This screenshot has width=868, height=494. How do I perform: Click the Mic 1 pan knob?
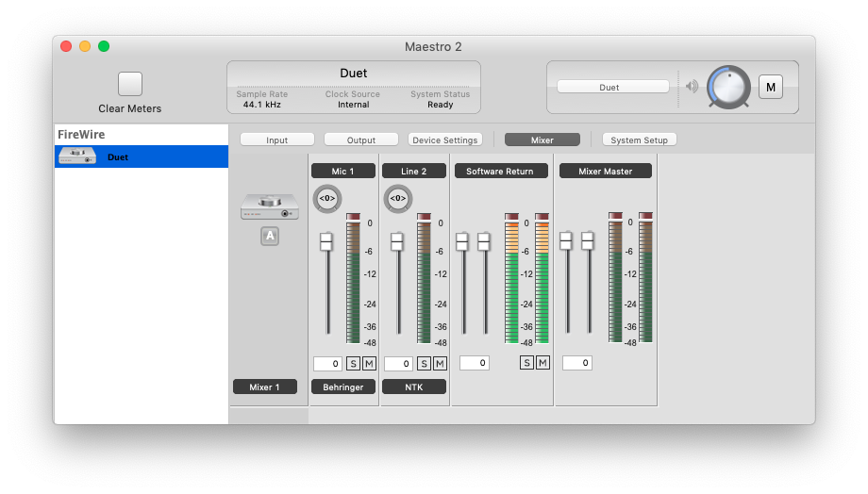point(327,198)
